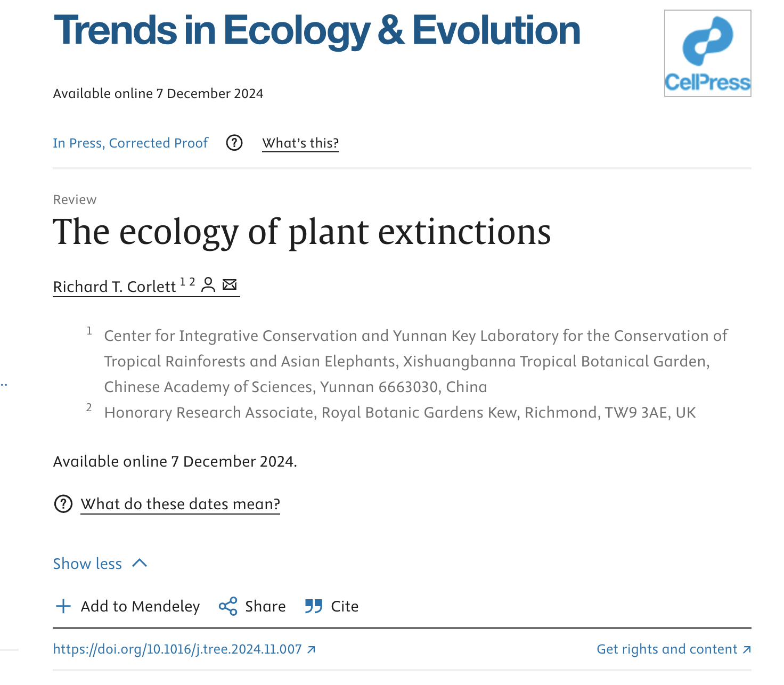Click the question mark icon beside What's this?
The image size is (784, 685).
click(x=234, y=143)
